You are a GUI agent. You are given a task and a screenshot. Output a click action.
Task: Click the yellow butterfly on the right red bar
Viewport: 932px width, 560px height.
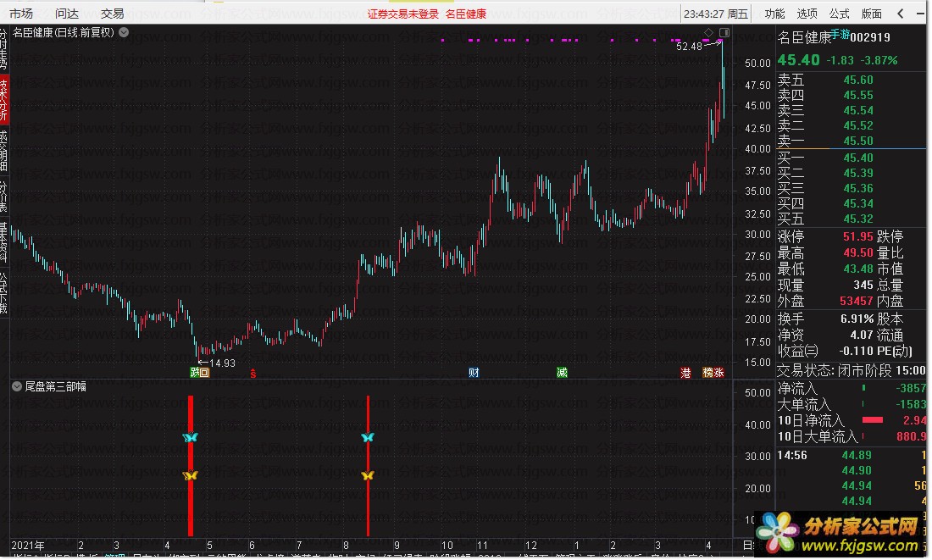click(x=368, y=475)
